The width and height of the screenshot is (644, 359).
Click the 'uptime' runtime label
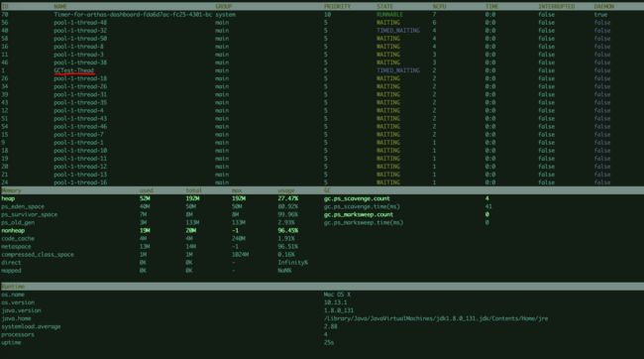[11, 342]
